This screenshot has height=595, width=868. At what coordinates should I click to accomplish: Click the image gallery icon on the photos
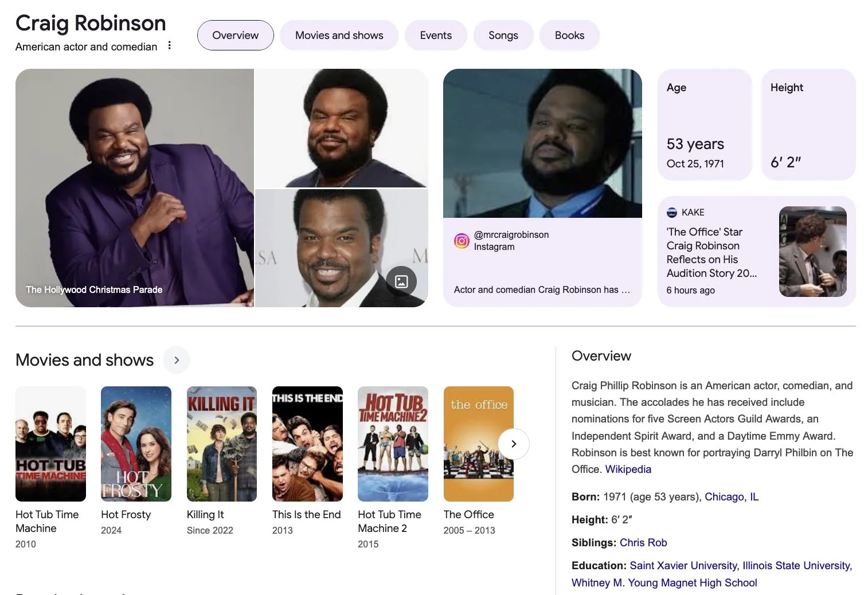click(401, 281)
